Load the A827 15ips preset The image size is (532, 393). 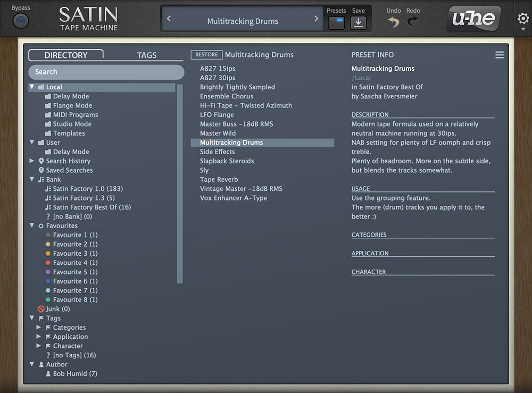point(218,69)
